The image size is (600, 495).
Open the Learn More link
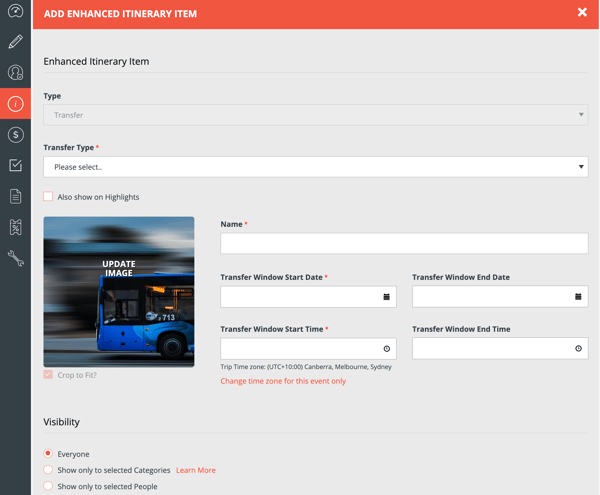click(x=196, y=470)
